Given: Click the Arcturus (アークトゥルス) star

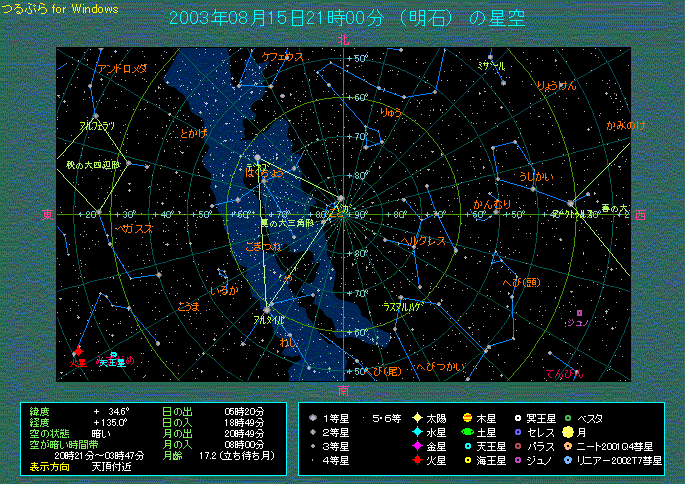Looking at the screenshot, I should 571,203.
